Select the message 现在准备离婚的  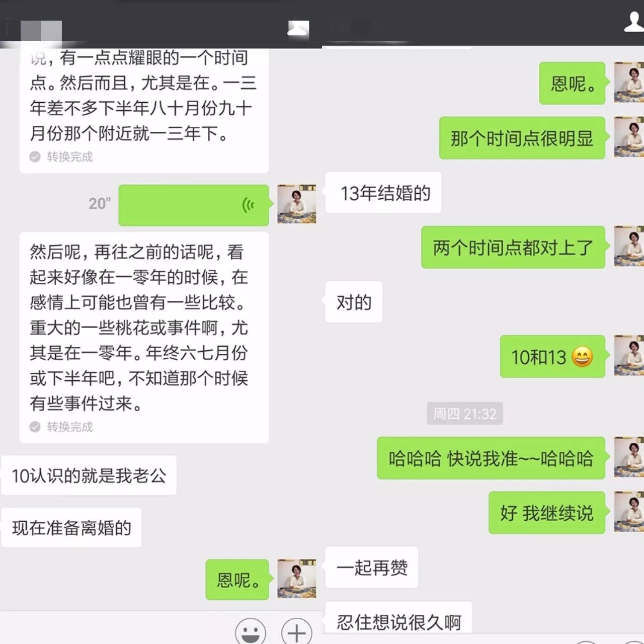tap(71, 528)
